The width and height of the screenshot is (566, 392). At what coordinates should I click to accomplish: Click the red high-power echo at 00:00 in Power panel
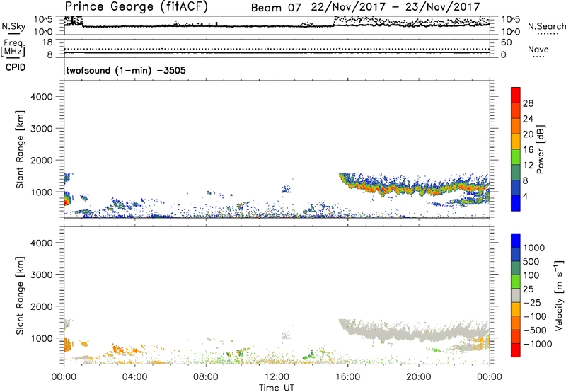(x=66, y=202)
